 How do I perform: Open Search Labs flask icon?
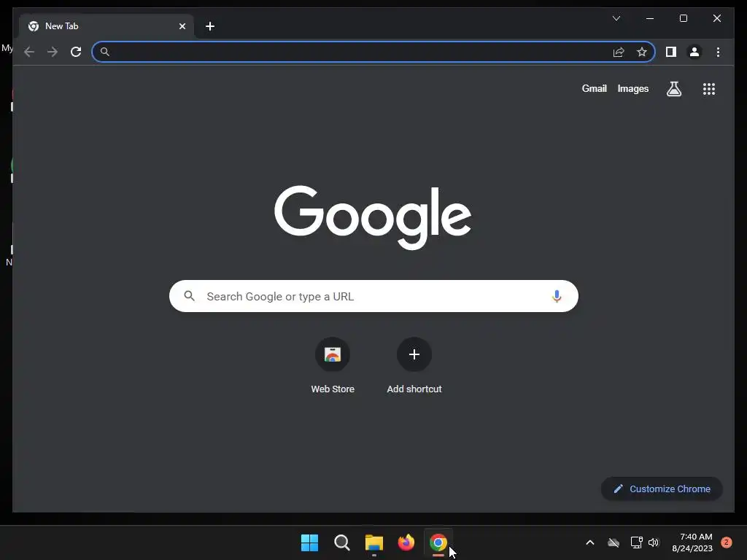(x=673, y=88)
